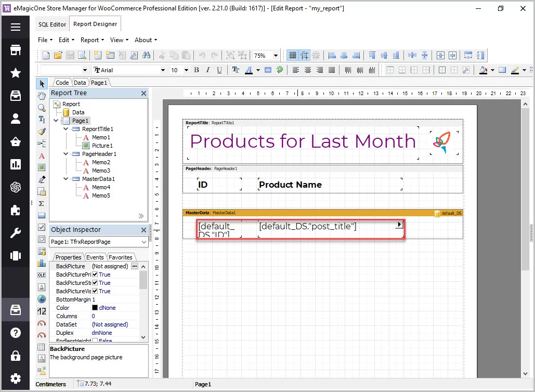Toggle the Show Grid button

(x=293, y=55)
